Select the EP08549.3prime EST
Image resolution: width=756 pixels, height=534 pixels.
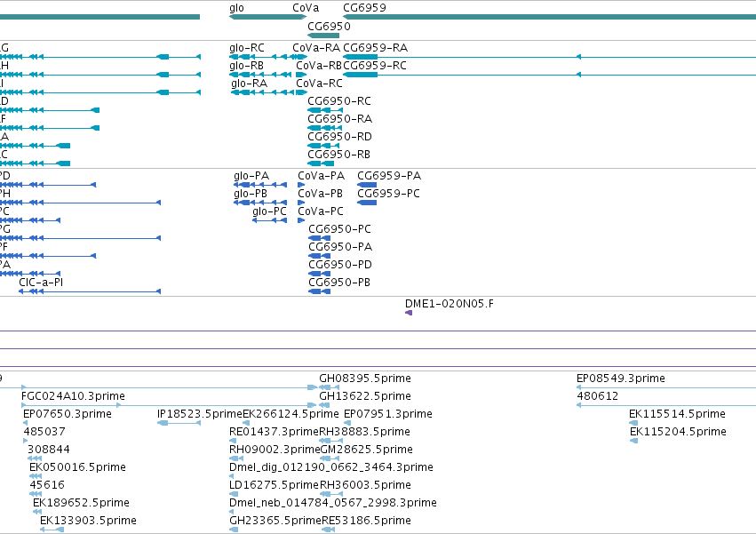(666, 387)
